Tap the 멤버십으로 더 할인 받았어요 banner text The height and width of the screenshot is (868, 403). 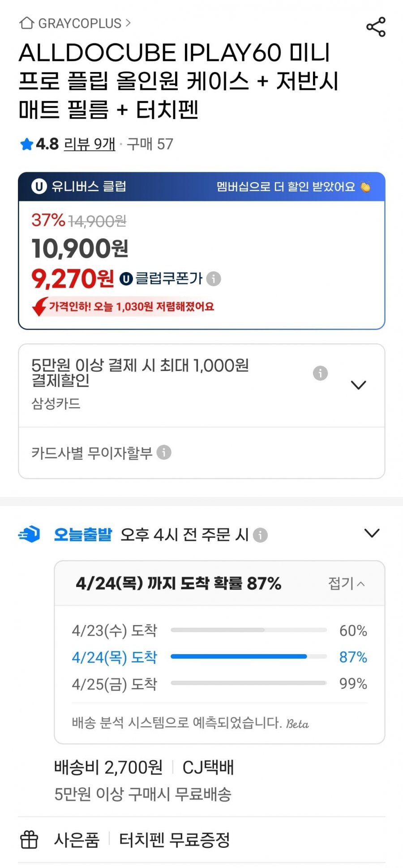286,187
